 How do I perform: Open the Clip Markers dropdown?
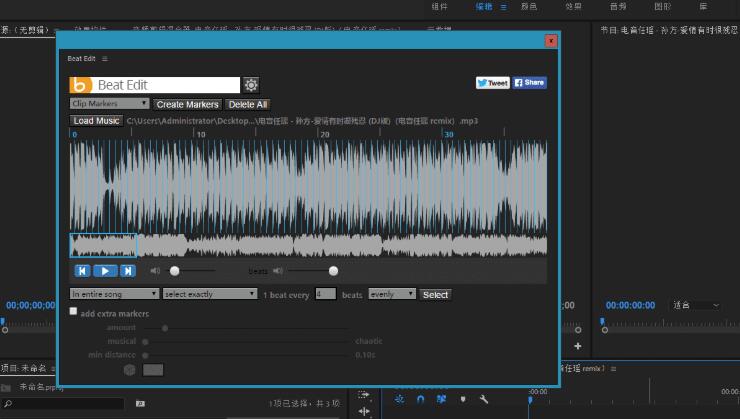pos(110,104)
